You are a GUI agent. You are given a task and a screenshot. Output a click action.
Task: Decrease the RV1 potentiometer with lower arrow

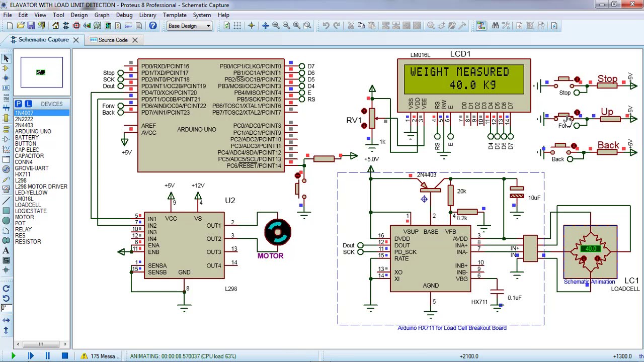[364, 126]
